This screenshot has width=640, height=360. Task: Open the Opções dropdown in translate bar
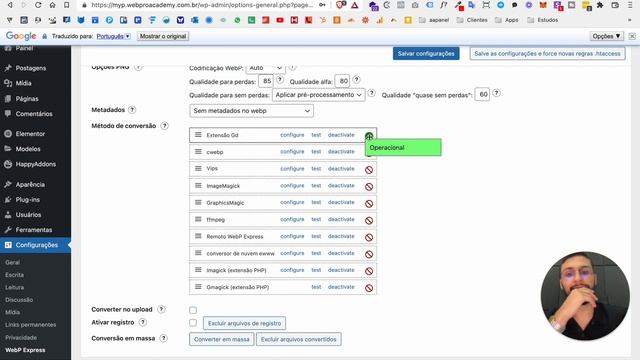point(607,36)
